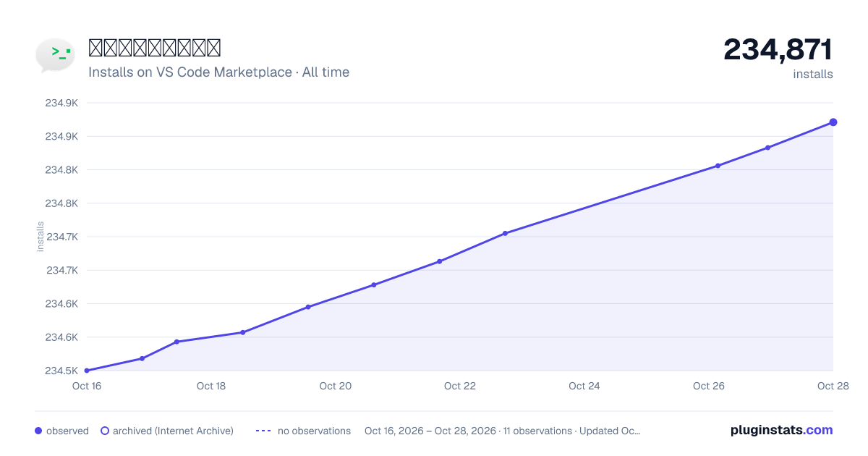
Task: Click the extension title heading
Action: click(x=155, y=48)
